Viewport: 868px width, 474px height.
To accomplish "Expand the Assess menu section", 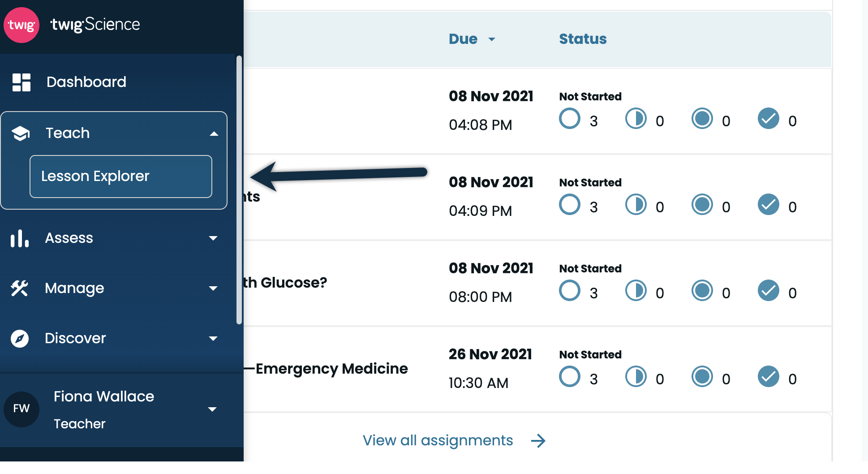I will pos(213,238).
